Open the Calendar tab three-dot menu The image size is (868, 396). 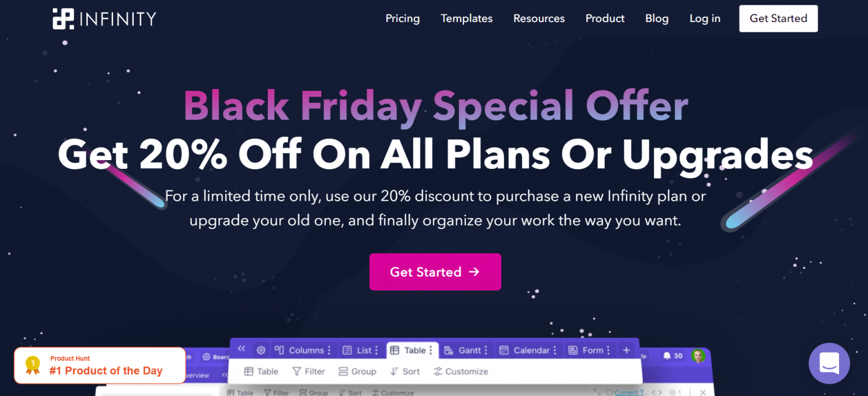click(555, 350)
